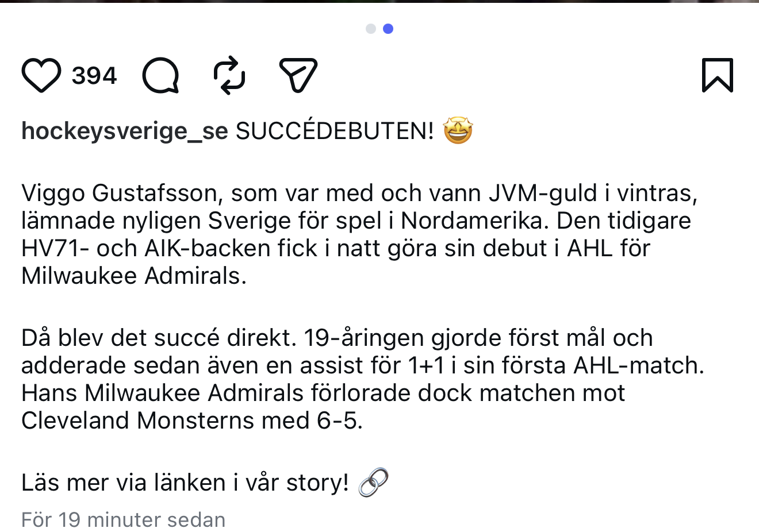Open the hockeysverige_se profile
Viewport: 759px width, 532px height.
125,131
